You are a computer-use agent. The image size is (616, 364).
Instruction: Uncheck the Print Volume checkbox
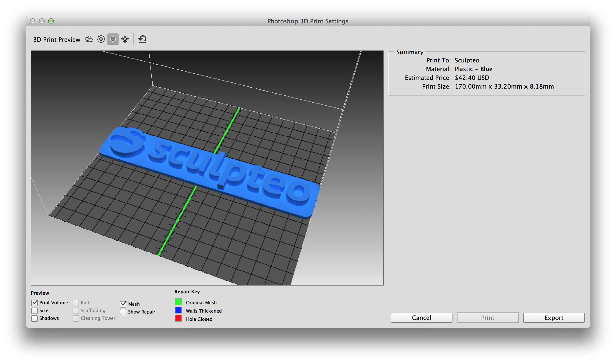(x=35, y=302)
